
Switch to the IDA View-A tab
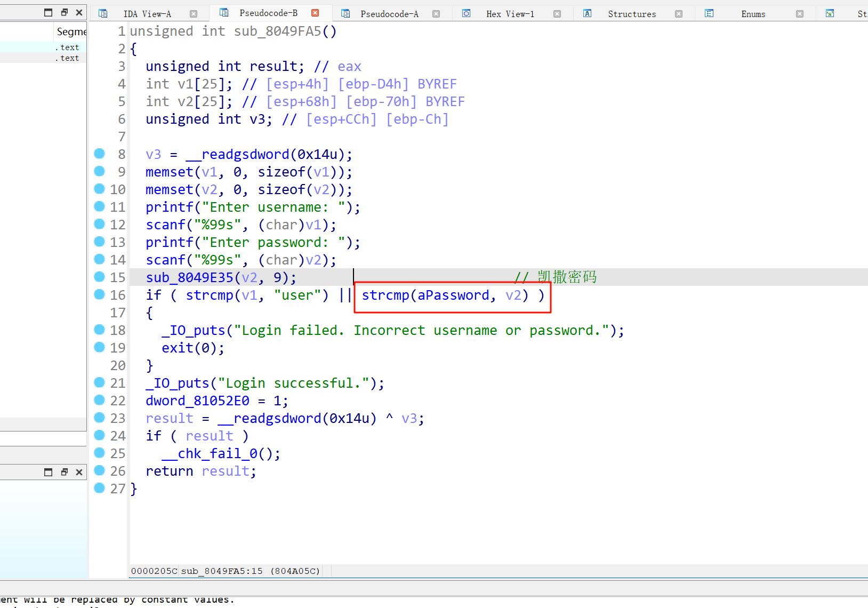click(x=147, y=14)
